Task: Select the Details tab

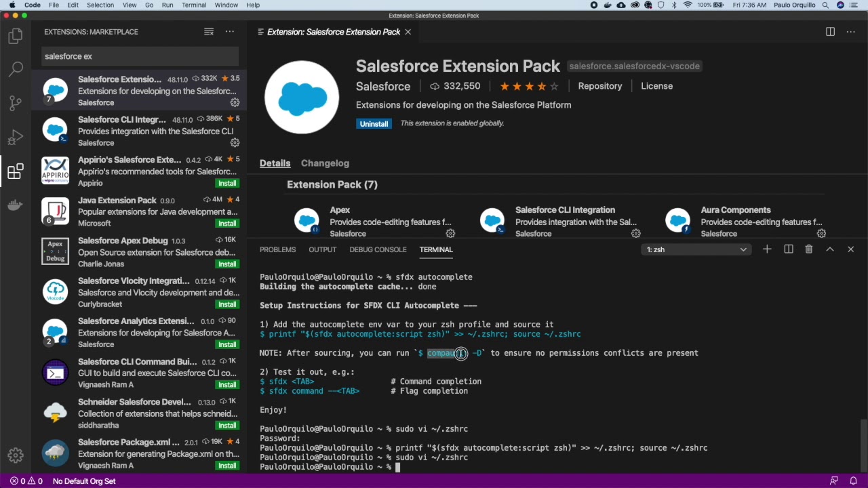Action: pos(275,163)
